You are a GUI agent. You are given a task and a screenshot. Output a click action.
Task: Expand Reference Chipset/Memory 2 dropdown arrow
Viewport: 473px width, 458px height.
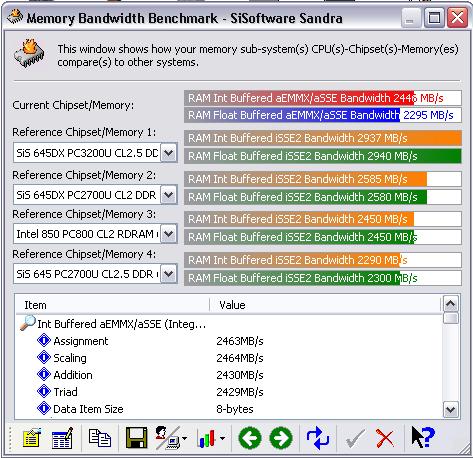pos(169,195)
